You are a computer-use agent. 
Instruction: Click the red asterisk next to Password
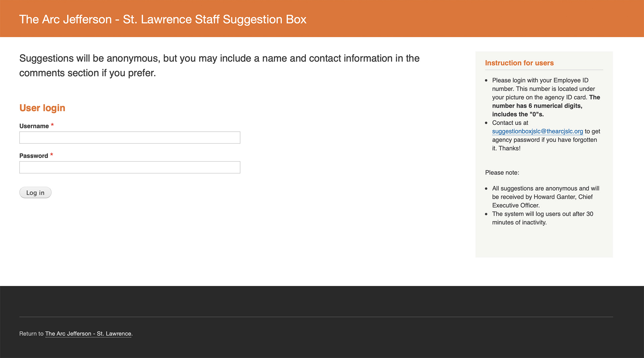52,155
